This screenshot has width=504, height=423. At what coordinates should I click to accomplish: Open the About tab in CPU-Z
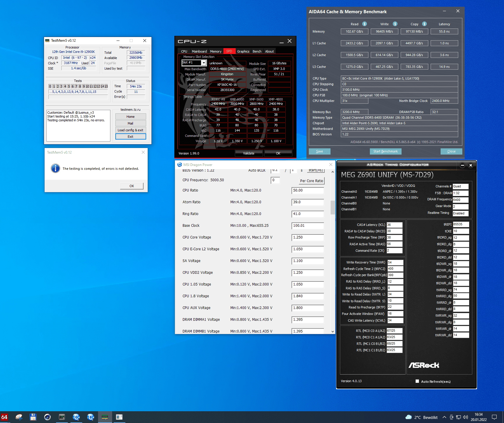pos(269,51)
